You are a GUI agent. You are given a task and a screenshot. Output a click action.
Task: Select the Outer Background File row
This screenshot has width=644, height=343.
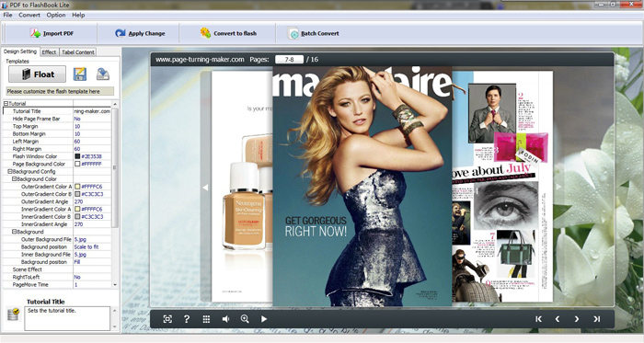coord(57,239)
